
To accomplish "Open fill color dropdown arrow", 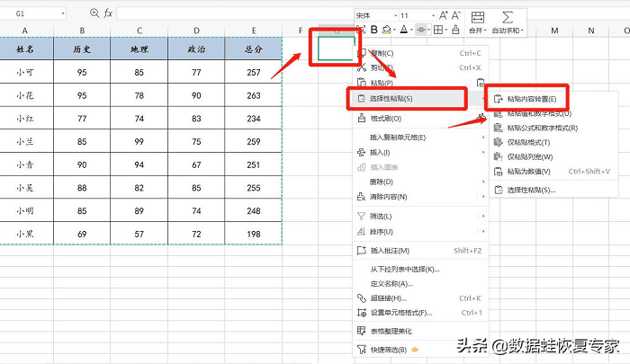I will 394,30.
